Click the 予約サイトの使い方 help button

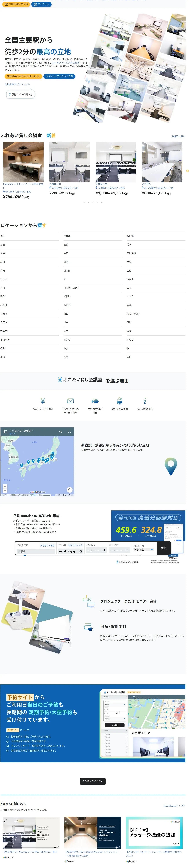(x=20, y=94)
